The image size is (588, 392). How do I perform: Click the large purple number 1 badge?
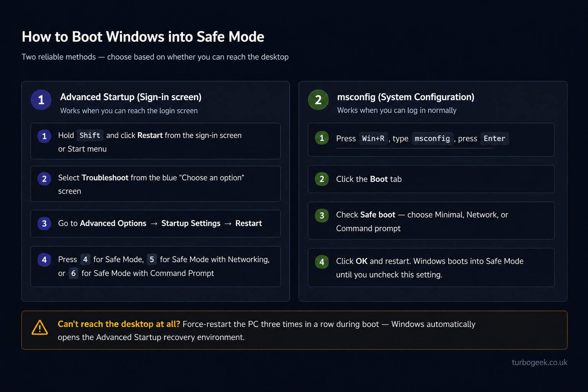pyautogui.click(x=41, y=100)
